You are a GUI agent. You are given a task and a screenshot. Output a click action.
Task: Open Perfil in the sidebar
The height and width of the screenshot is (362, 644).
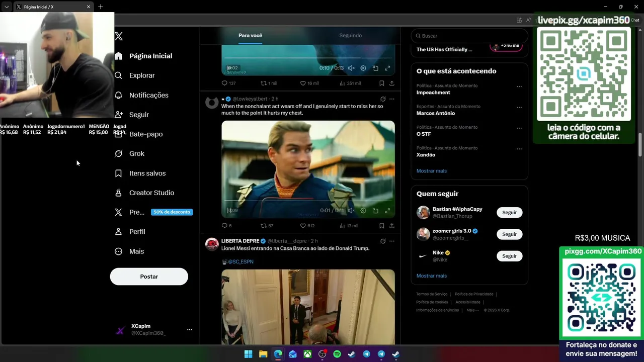(x=130, y=232)
